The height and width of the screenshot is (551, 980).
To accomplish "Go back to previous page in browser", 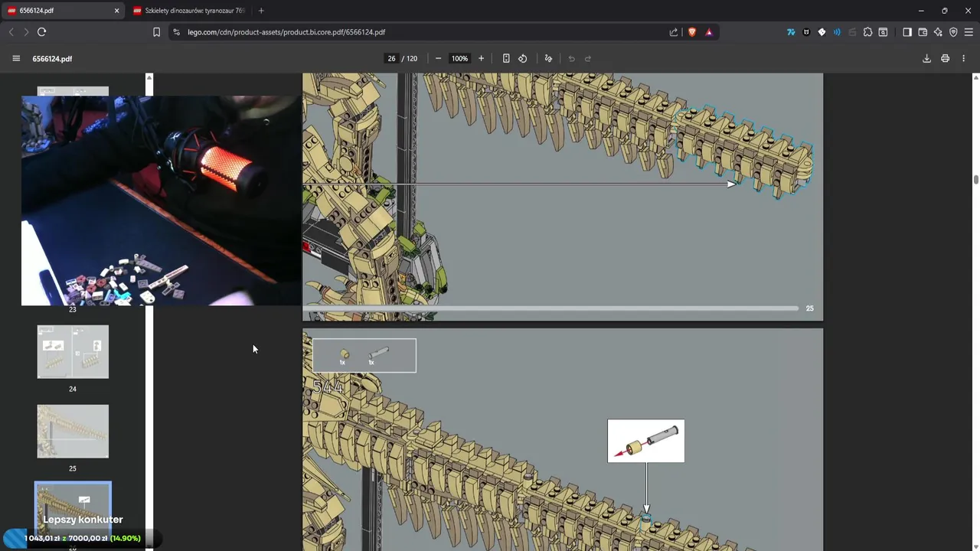I will (11, 32).
